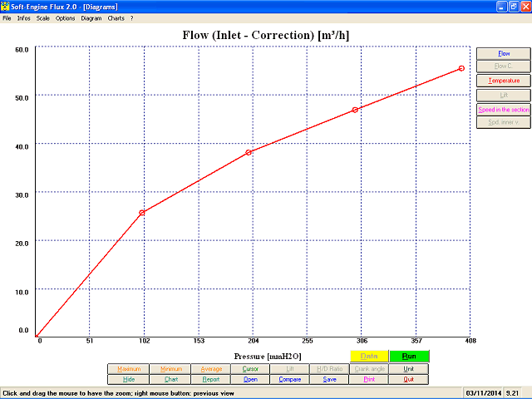The height and width of the screenshot is (399, 532).
Task: Click the Open button
Action: click(250, 379)
